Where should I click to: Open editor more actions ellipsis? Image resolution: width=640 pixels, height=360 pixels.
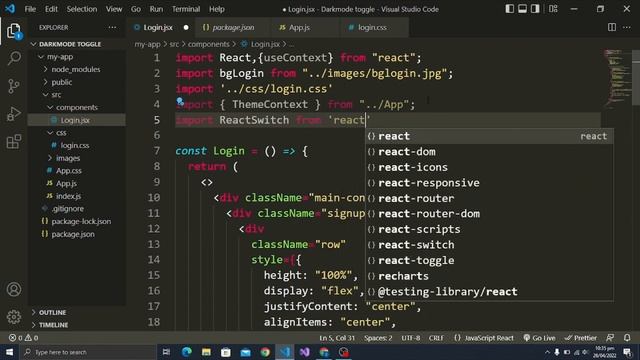tap(627, 27)
